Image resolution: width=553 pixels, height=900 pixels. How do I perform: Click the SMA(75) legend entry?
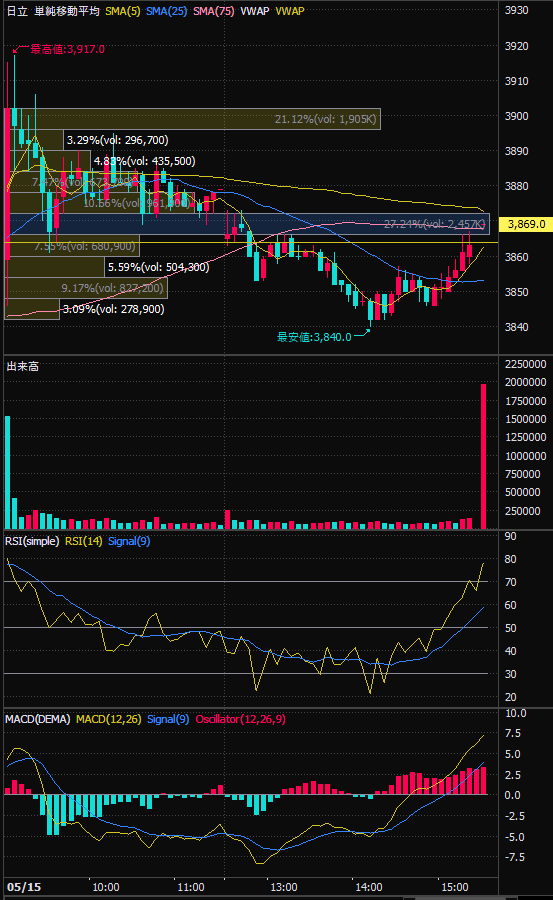pos(213,11)
